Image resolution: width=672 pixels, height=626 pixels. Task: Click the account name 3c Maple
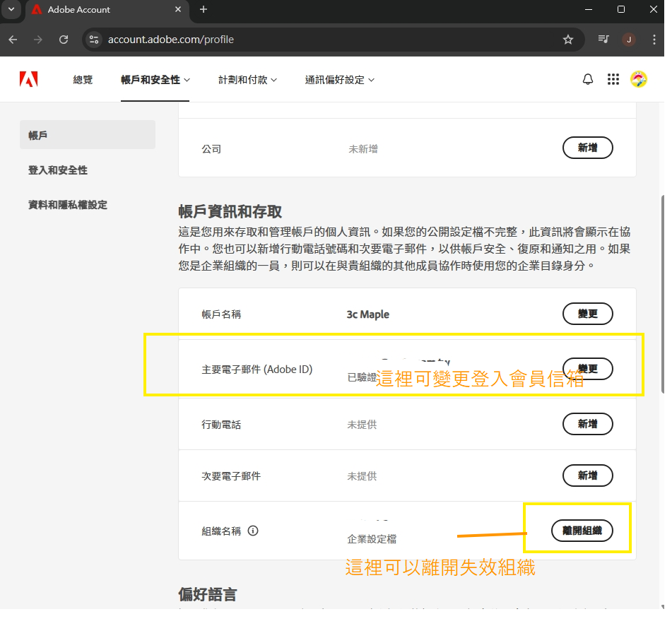point(367,314)
